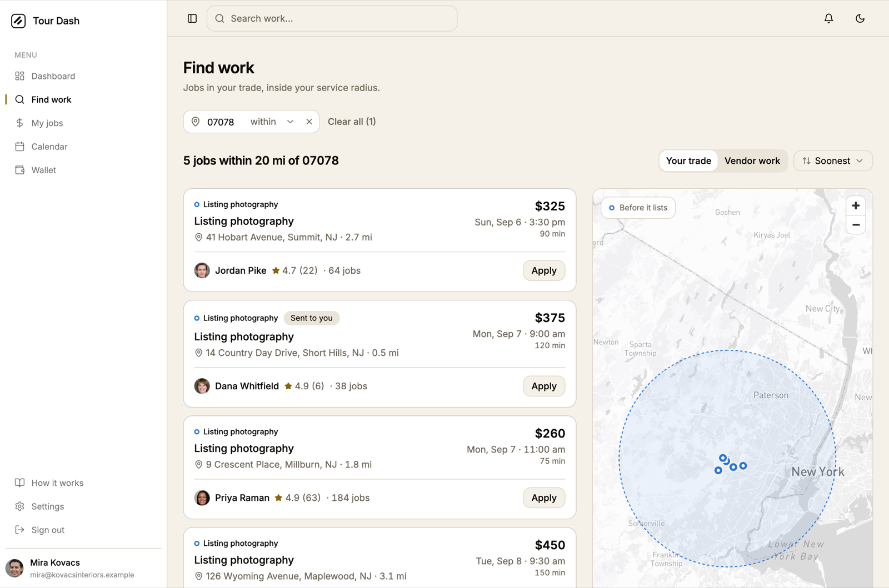Switch to Vendor work listings

click(x=752, y=161)
